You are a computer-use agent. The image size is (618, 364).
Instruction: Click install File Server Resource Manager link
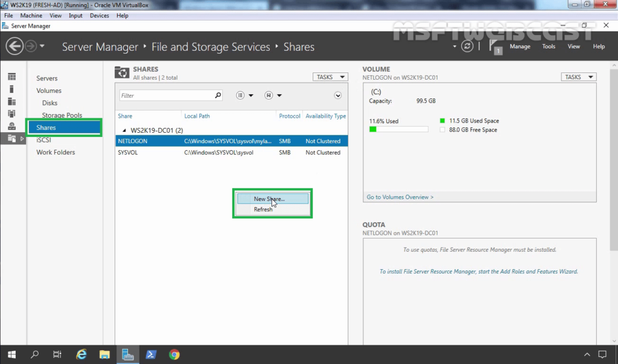coord(479,271)
